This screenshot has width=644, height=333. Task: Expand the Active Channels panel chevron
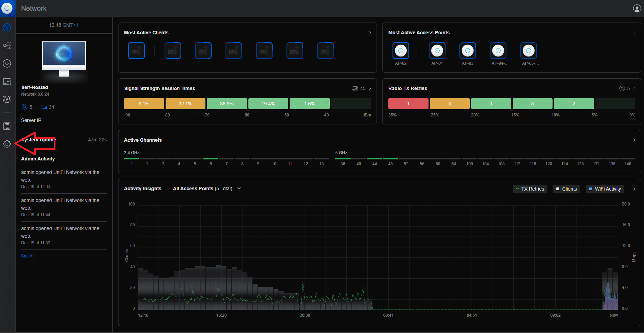[x=634, y=140]
